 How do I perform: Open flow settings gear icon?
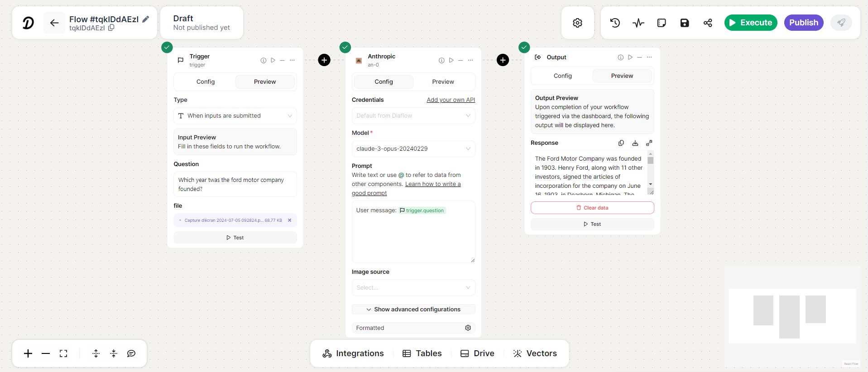pyautogui.click(x=577, y=23)
